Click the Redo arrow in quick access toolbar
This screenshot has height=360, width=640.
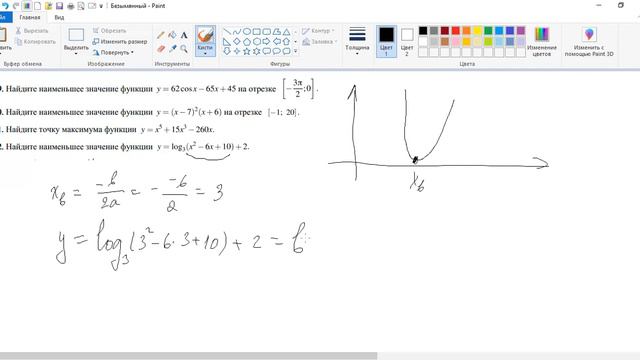click(x=16, y=6)
